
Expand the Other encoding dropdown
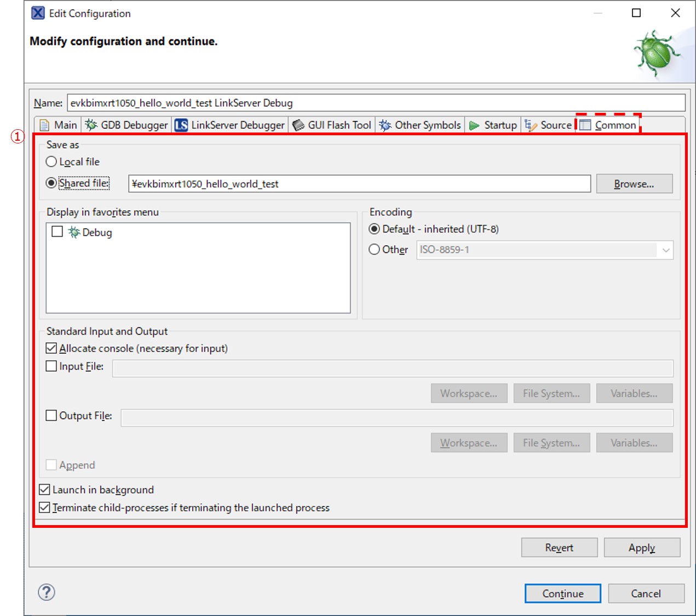pos(665,250)
